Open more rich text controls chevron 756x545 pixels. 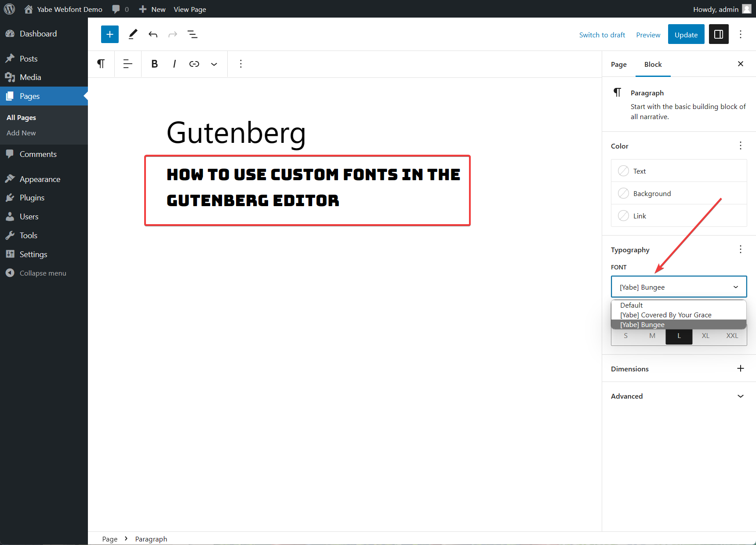[214, 64]
